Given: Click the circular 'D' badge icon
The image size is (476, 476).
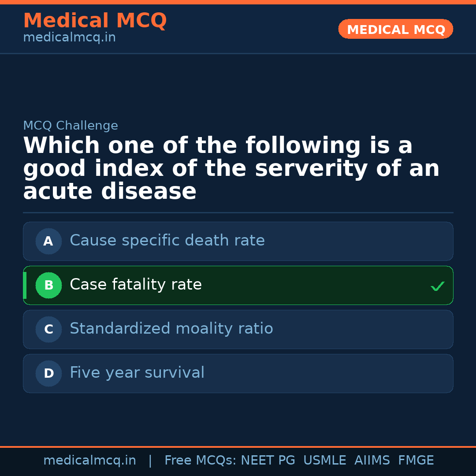Looking at the screenshot, I should [x=48, y=373].
